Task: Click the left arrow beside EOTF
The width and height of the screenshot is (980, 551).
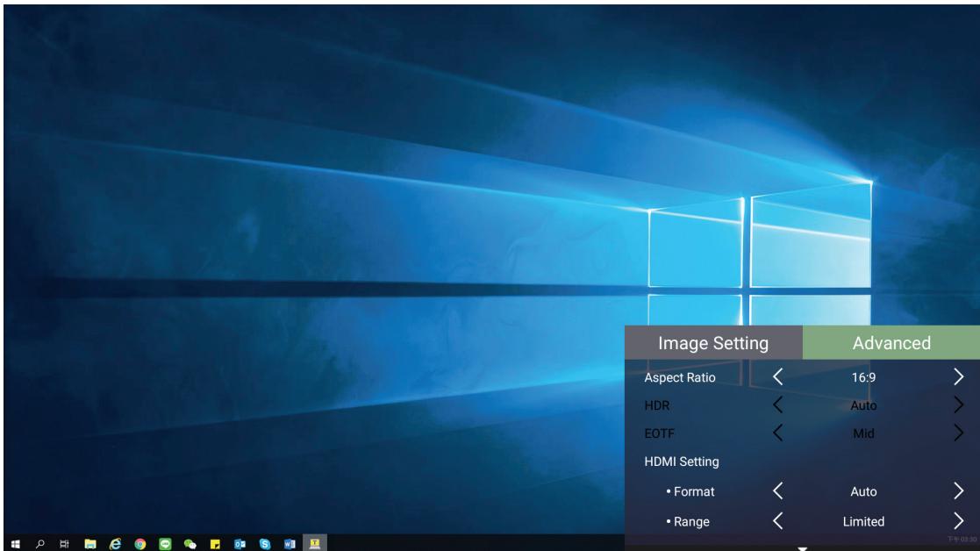Action: point(777,433)
